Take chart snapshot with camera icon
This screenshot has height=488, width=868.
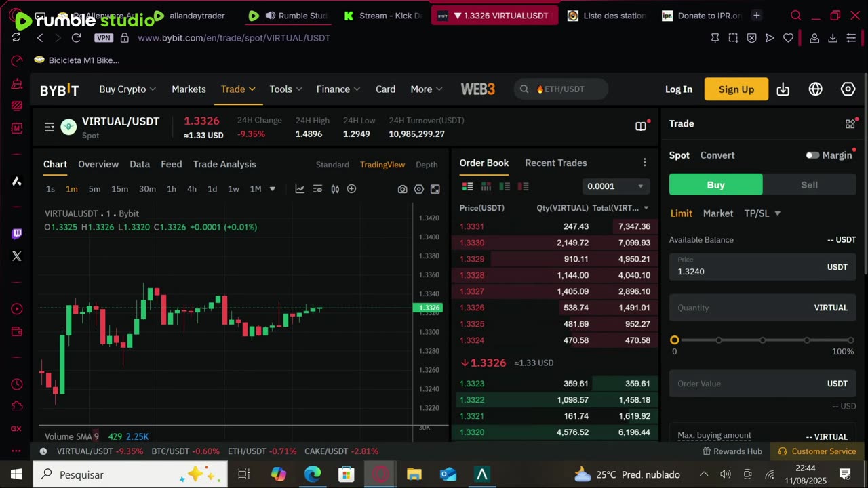pyautogui.click(x=403, y=189)
